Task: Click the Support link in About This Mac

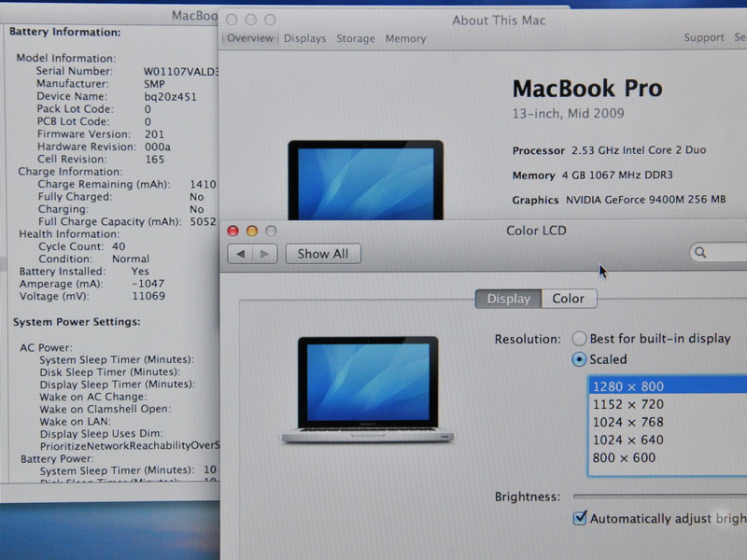Action: [x=703, y=38]
